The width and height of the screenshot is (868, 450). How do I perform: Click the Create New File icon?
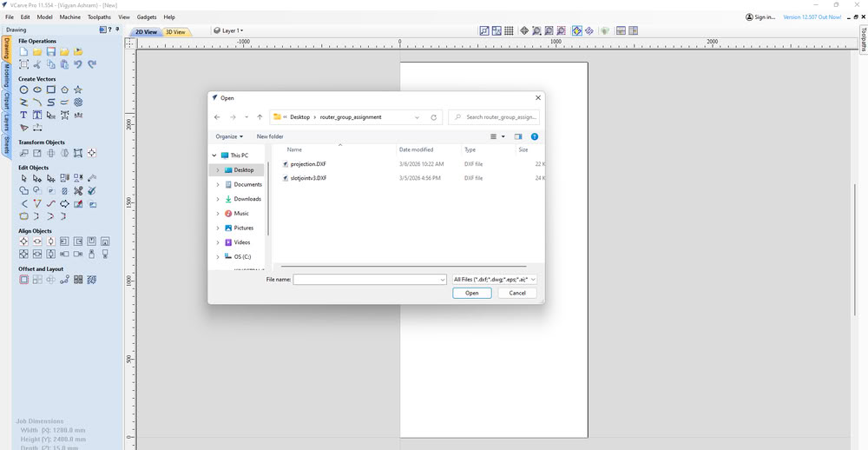pyautogui.click(x=23, y=51)
